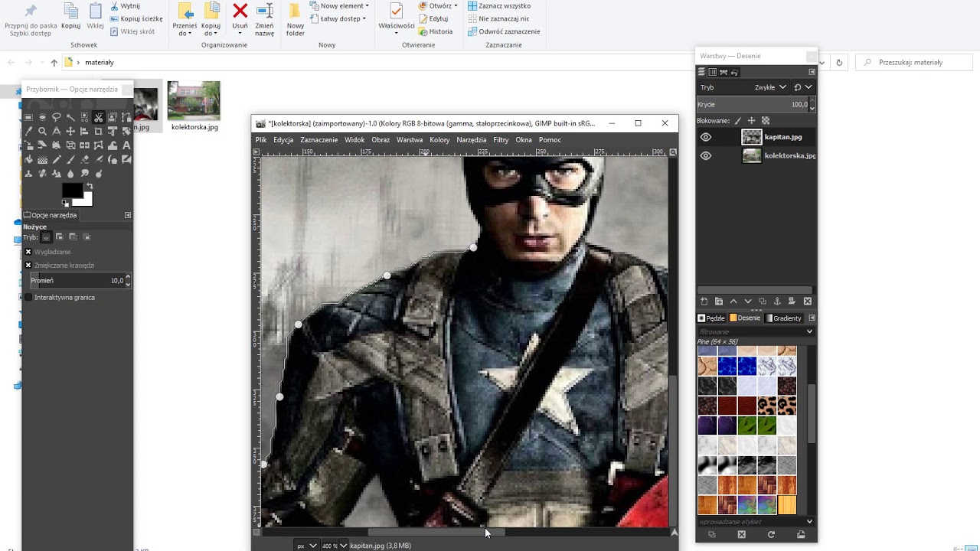Click Kopiuj ścieżkę in Explorer ribbon
This screenshot has height=551, width=980.
[x=136, y=18]
